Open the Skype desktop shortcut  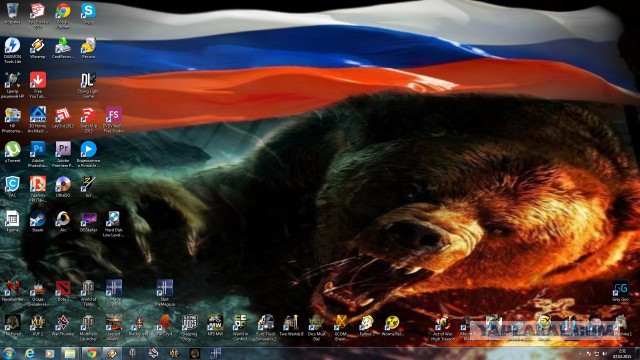coord(88,13)
